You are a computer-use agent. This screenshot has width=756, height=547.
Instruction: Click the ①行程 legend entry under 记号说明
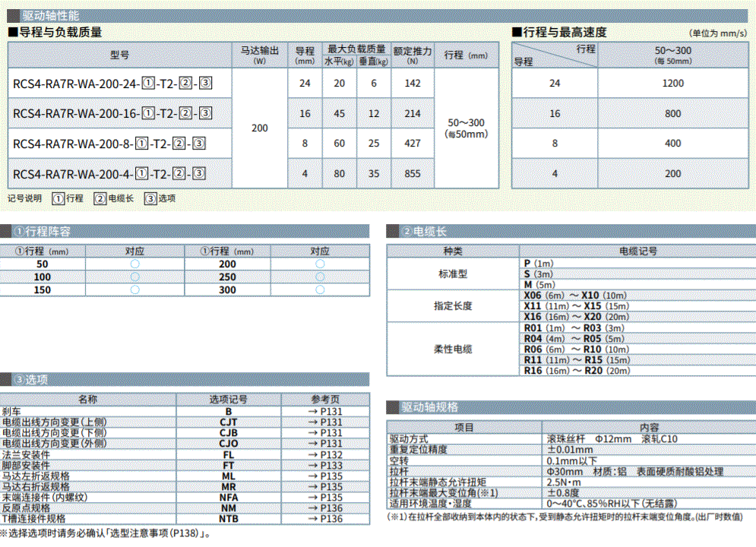click(68, 198)
